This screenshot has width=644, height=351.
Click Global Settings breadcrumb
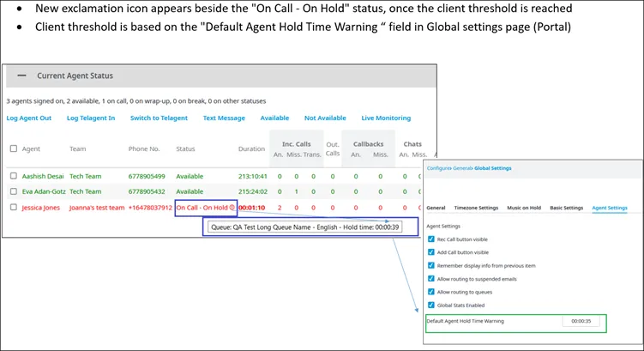coord(493,168)
